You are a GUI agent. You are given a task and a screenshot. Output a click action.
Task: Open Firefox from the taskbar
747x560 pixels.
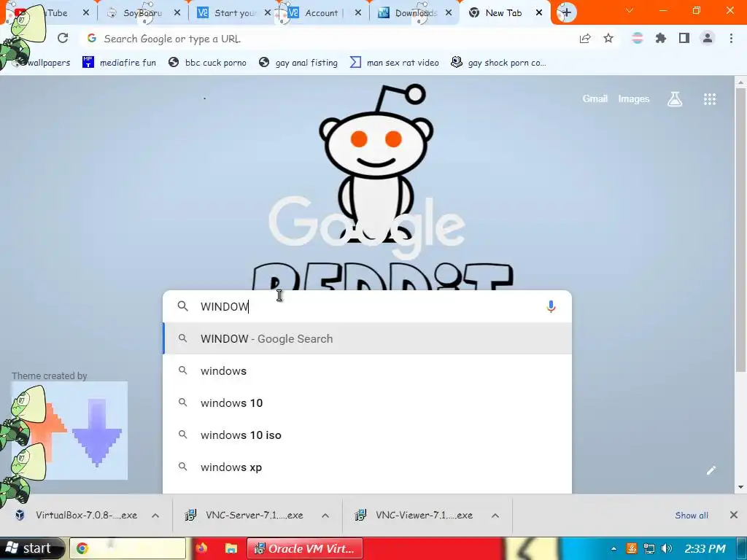(x=201, y=548)
